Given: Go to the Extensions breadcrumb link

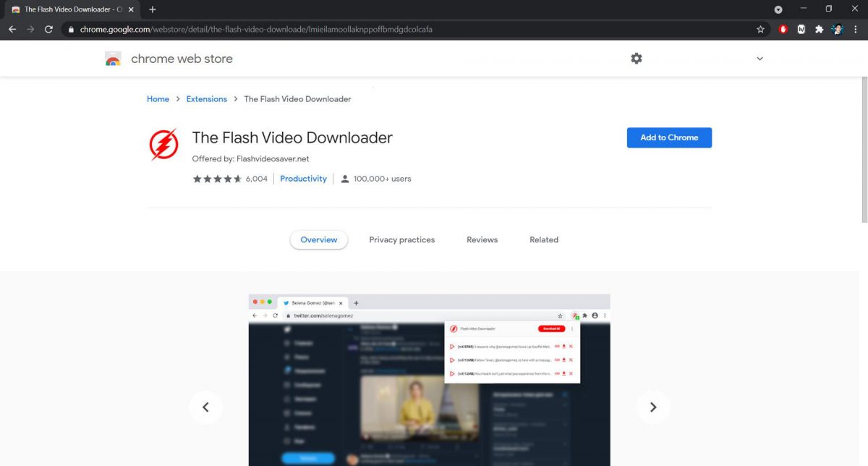Looking at the screenshot, I should (206, 98).
